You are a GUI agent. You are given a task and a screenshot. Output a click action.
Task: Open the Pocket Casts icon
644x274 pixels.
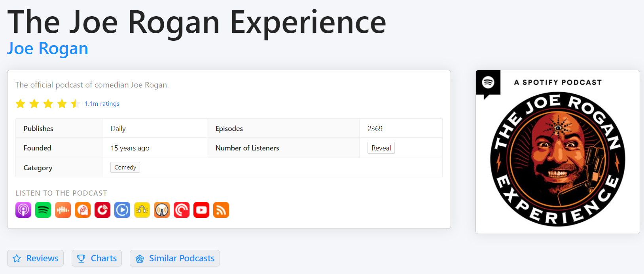182,210
